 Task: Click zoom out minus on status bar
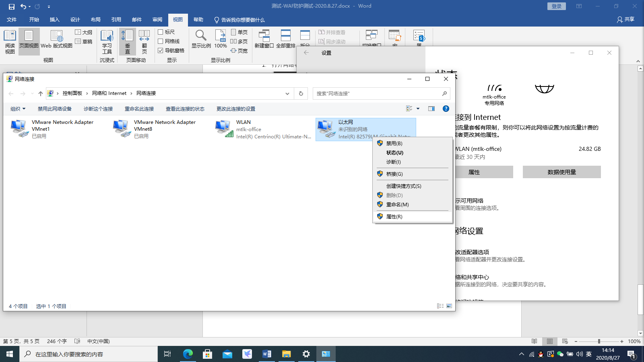click(576, 341)
